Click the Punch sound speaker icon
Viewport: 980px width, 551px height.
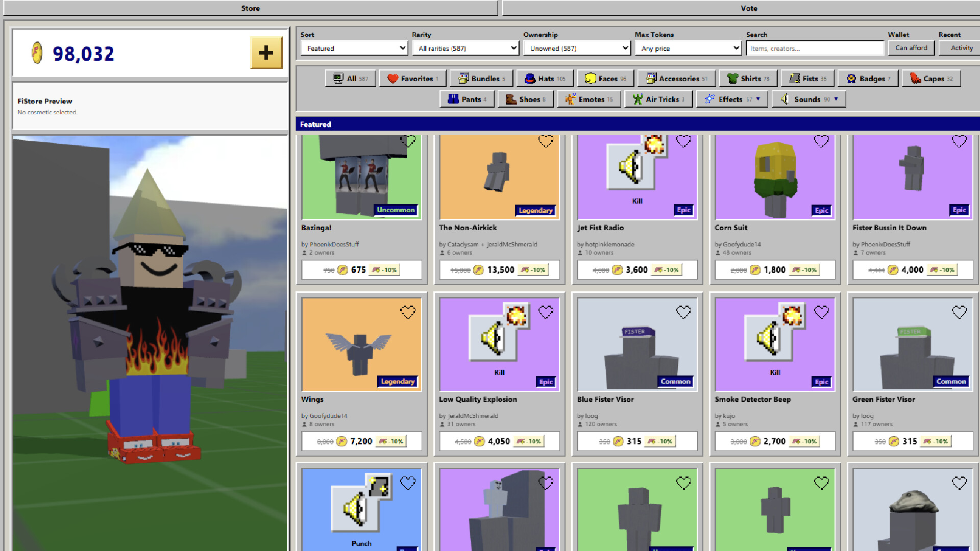[355, 509]
